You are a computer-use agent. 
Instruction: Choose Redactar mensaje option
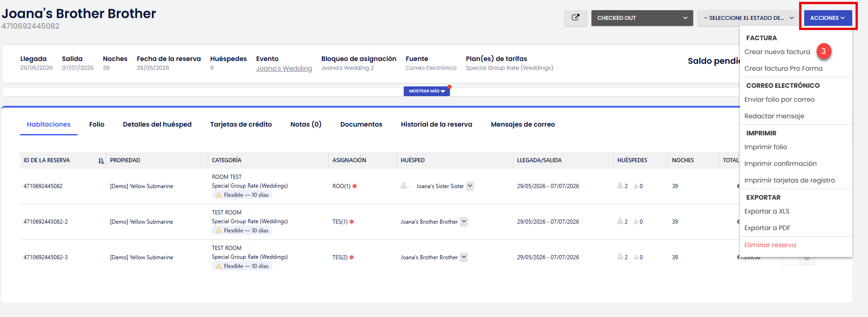[774, 116]
